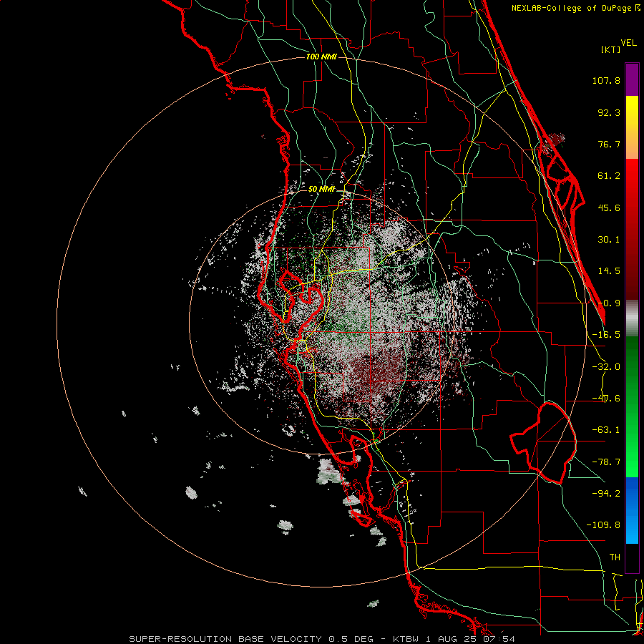Select the -109.8 legend value
Viewport: 644px width, 644px height.
pyautogui.click(x=603, y=525)
